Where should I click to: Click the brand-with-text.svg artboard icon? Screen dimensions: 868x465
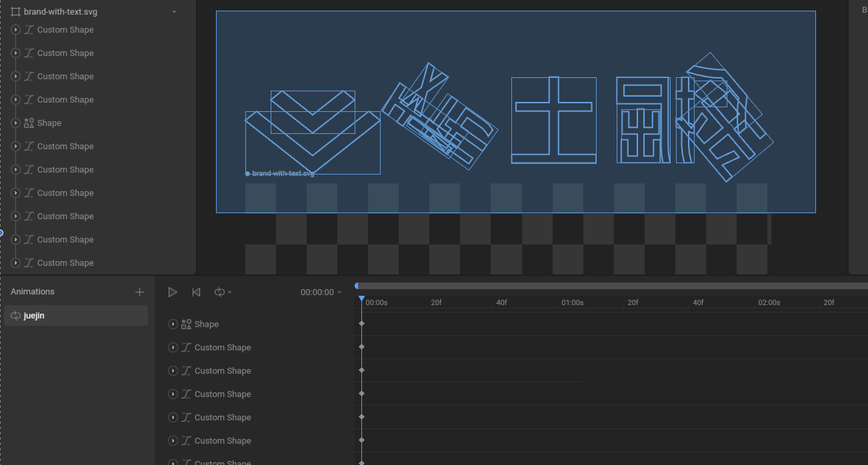coord(15,12)
